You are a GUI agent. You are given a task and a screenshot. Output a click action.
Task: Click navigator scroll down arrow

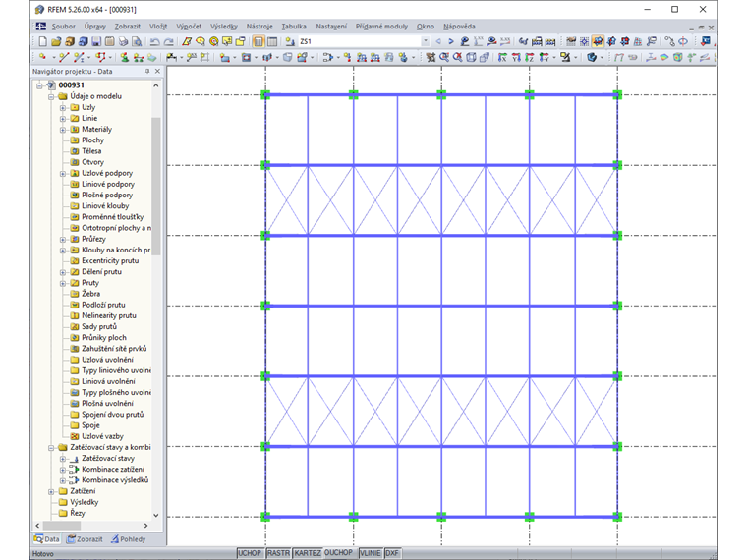tap(155, 515)
